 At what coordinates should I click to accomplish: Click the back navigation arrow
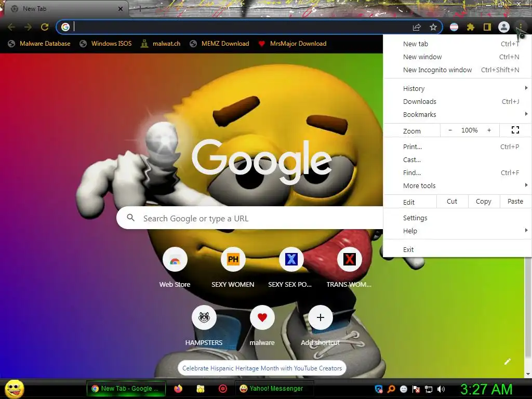tap(11, 27)
